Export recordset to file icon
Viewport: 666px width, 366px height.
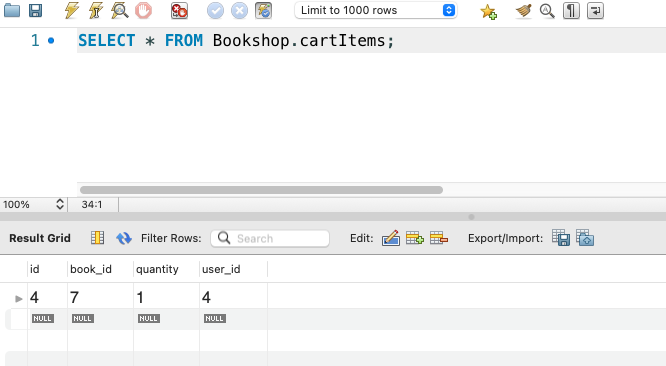(561, 238)
